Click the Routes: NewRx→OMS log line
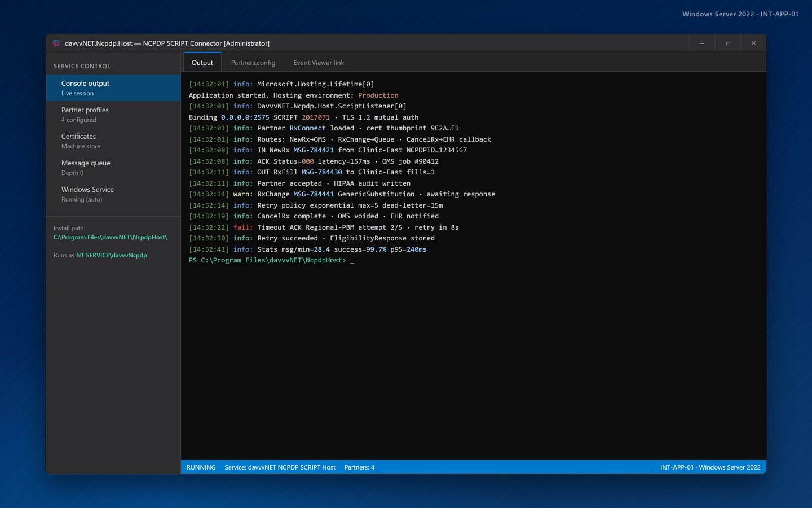Viewport: 812px width, 508px height. tap(340, 139)
